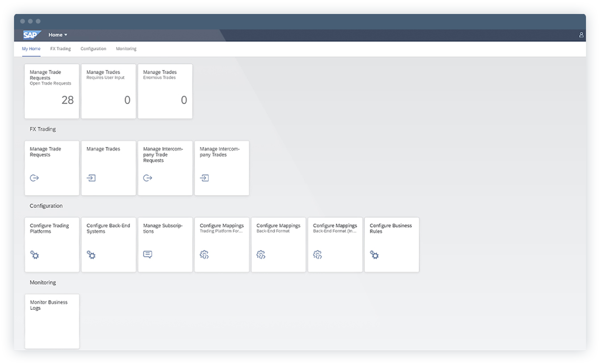
Task: Click the mapping gear icon on Configure Mappings Trading Platform Format
Action: click(x=204, y=255)
